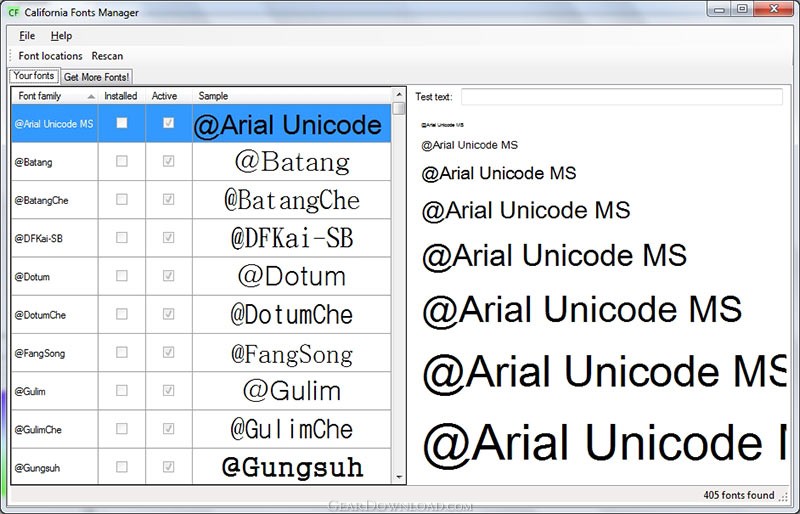This screenshot has width=800, height=514.
Task: Toggle Active checkbox for @Gulim
Action: tap(168, 391)
